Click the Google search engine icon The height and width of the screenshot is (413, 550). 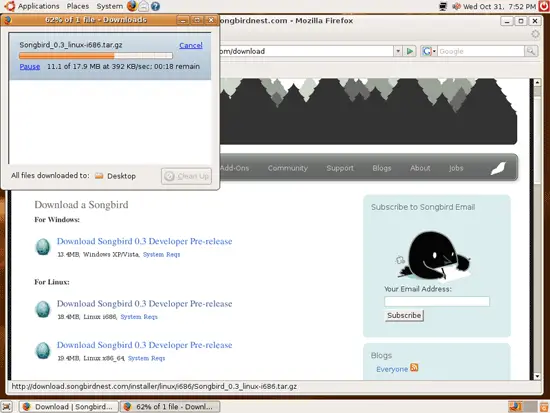(x=427, y=51)
